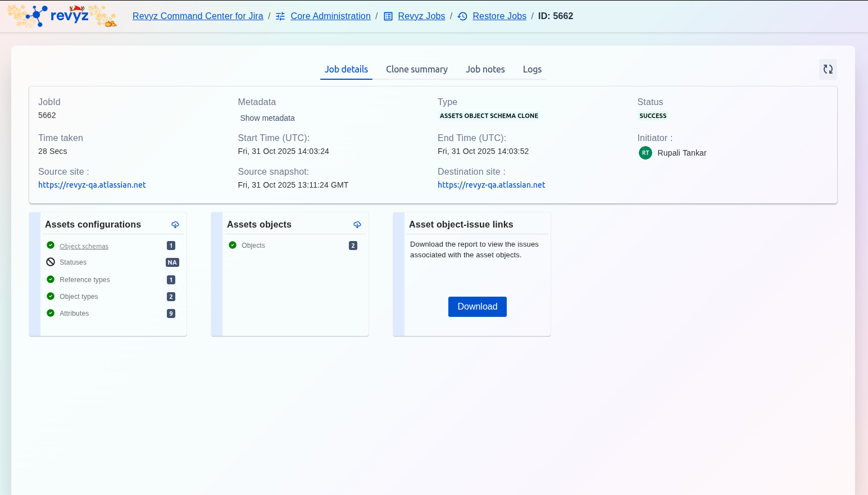Click the revyz logo
This screenshot has width=868, height=495.
pos(62,16)
